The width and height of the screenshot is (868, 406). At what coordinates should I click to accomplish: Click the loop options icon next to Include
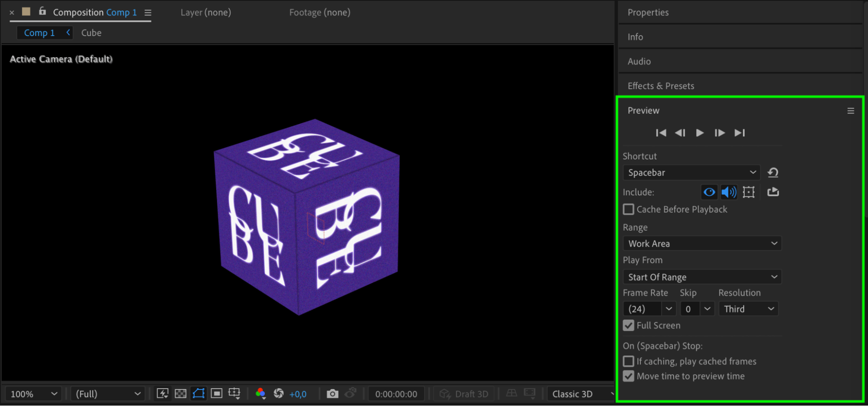773,192
